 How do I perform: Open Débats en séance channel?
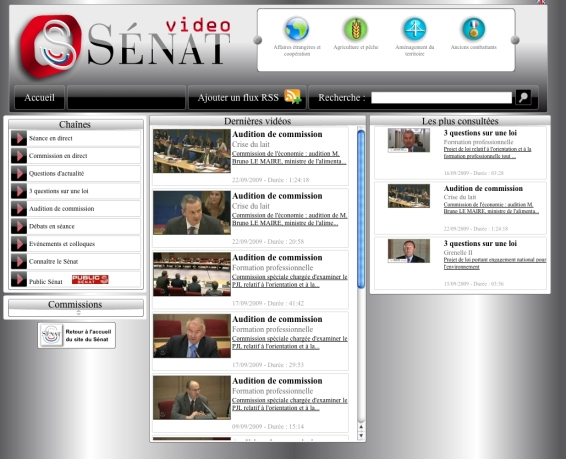pyautogui.click(x=52, y=226)
